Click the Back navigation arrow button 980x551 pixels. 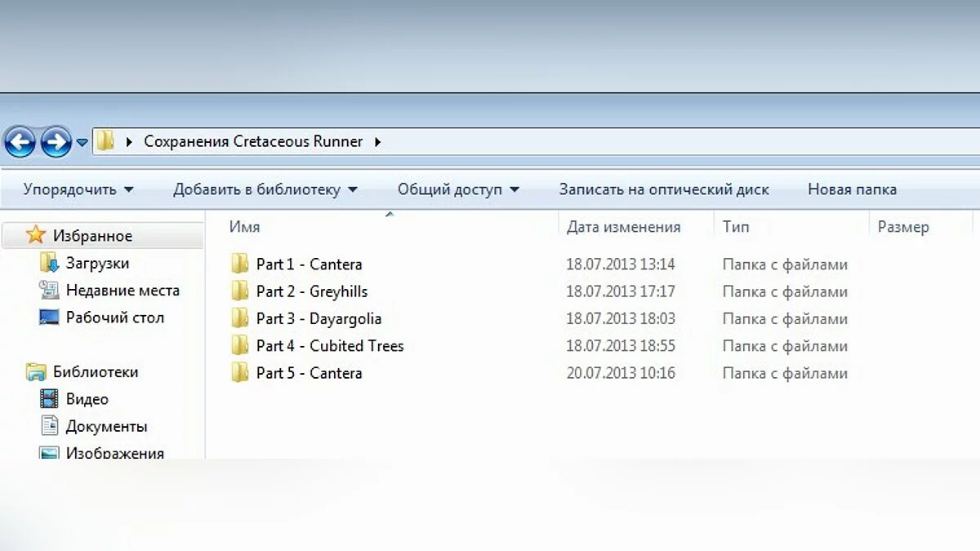coord(20,142)
